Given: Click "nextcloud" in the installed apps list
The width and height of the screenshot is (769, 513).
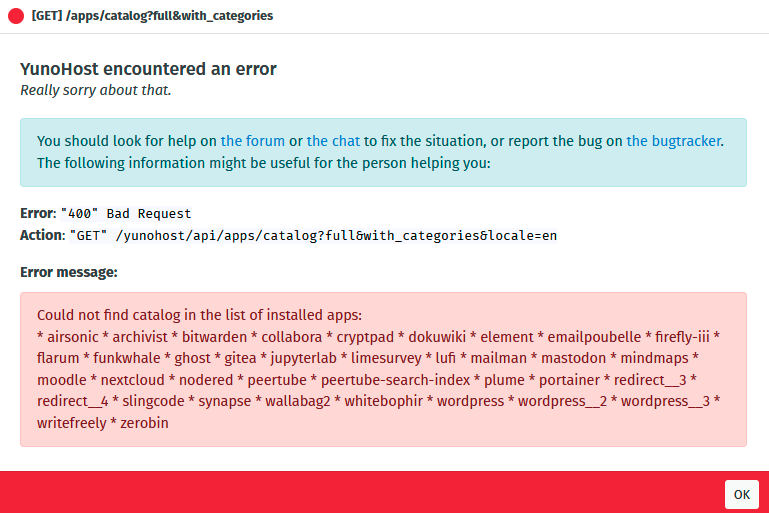Looking at the screenshot, I should (132, 380).
